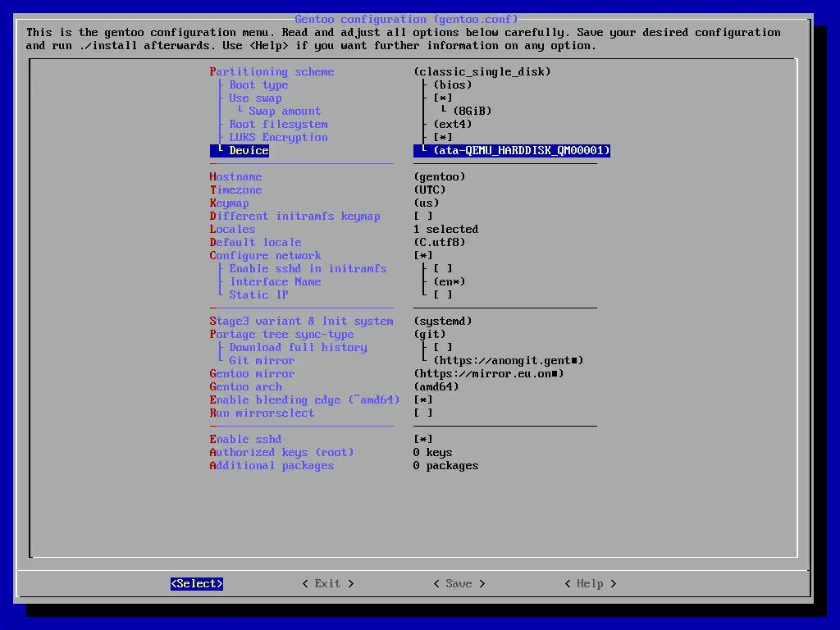Choose the Root filesystem entry
The height and width of the screenshot is (630, 840).
(x=279, y=125)
